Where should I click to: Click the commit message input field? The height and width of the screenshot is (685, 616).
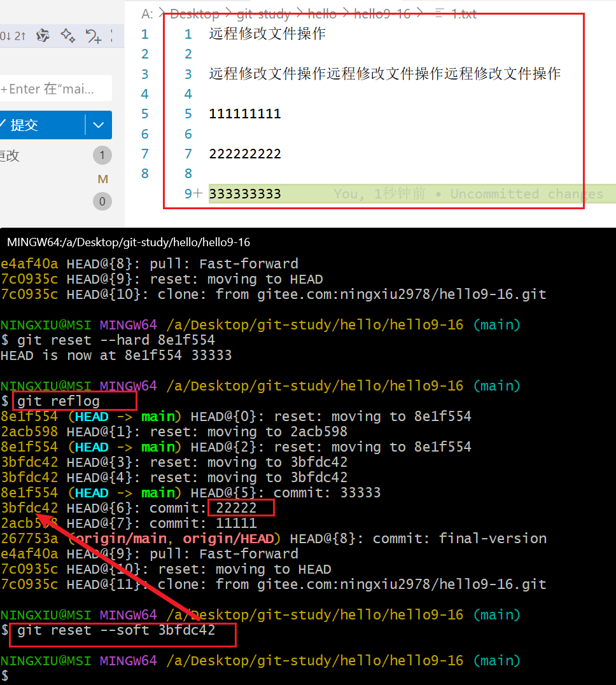[x=54, y=88]
